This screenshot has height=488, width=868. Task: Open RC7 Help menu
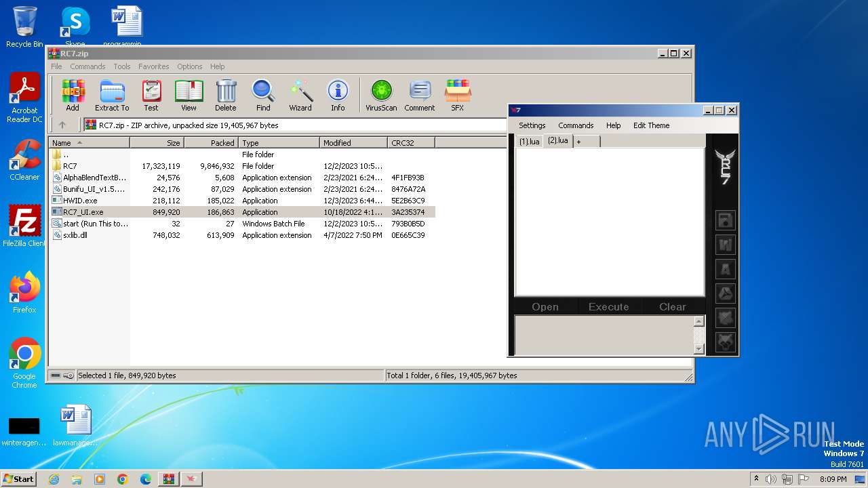[614, 125]
